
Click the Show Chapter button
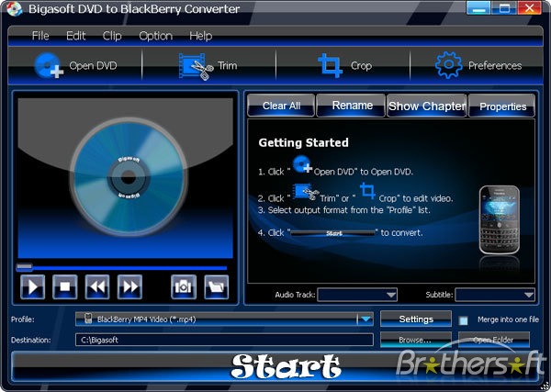tap(427, 106)
